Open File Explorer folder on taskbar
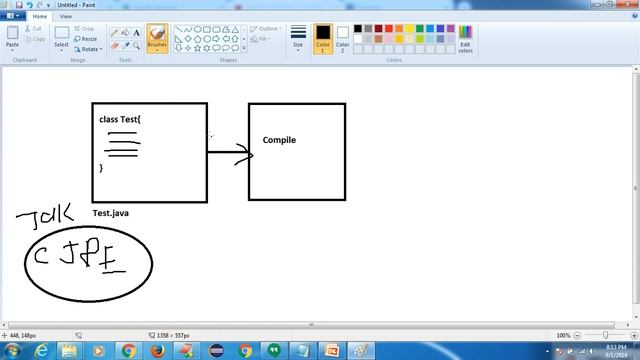The image size is (640, 360). pyautogui.click(x=69, y=351)
